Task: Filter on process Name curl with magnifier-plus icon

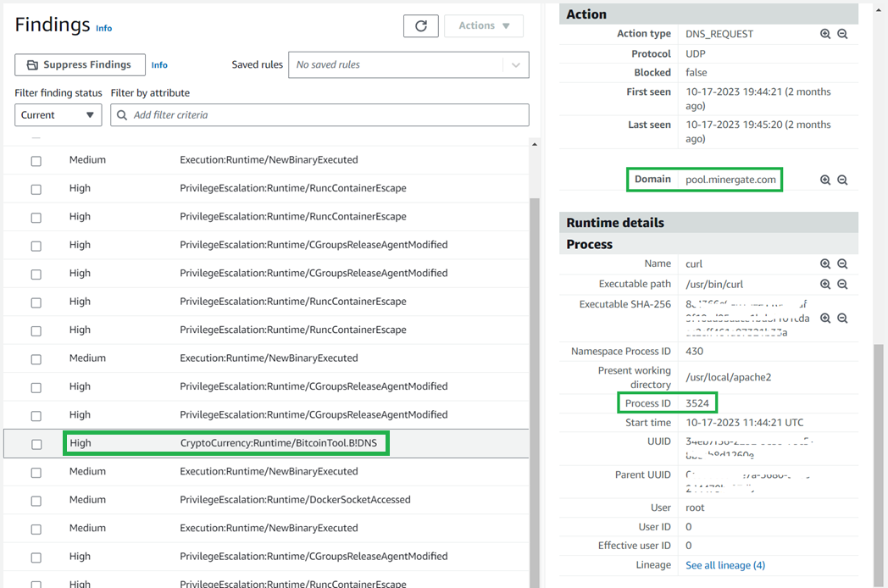Action: [825, 263]
